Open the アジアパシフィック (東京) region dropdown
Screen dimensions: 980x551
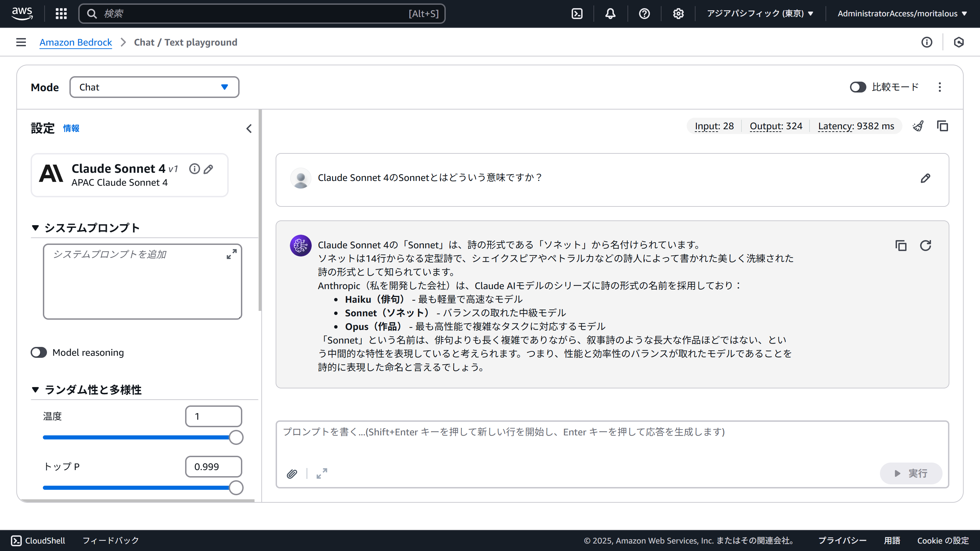click(760, 14)
